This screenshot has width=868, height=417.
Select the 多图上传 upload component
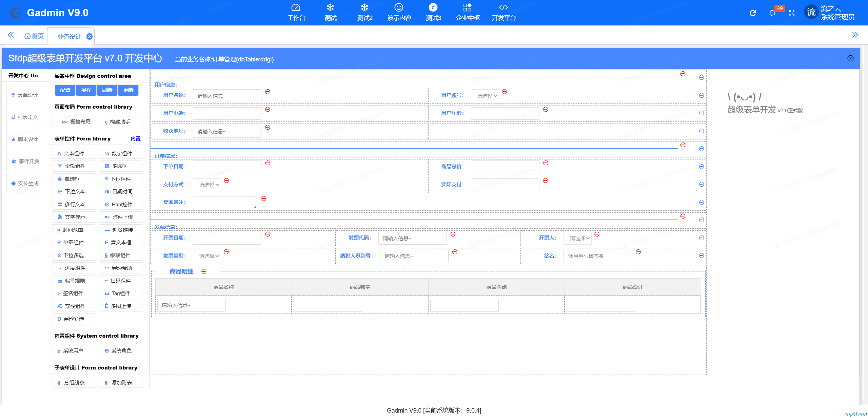(x=121, y=306)
